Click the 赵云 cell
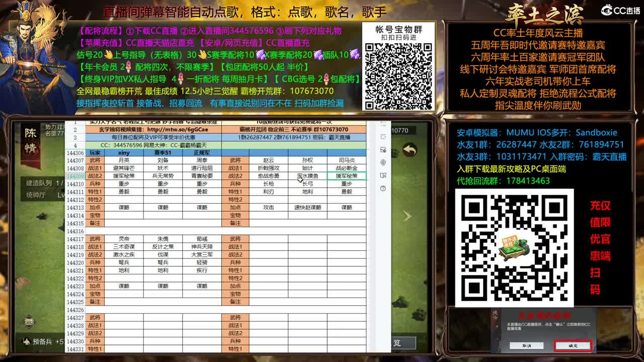This screenshot has height=362, width=644. tap(269, 160)
